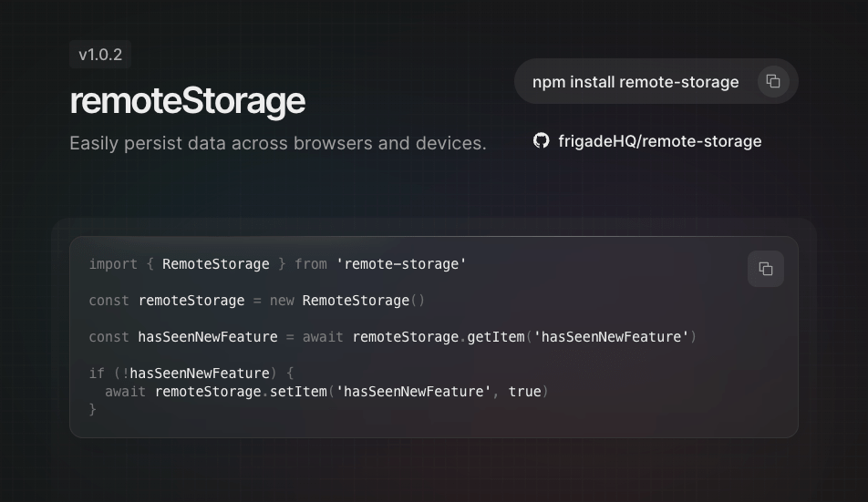This screenshot has height=502, width=868.
Task: Copy the npm install command
Action: coord(772,81)
